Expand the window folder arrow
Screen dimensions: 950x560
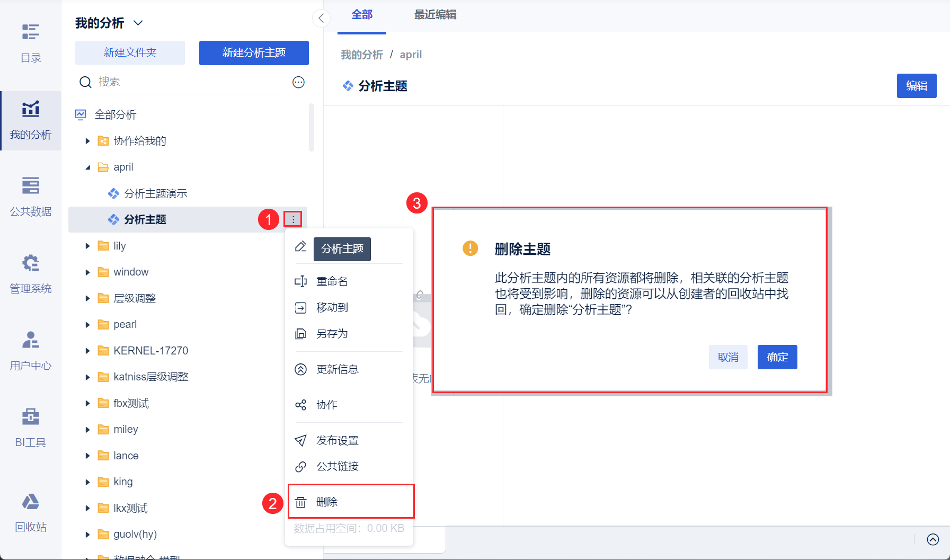tap(88, 272)
